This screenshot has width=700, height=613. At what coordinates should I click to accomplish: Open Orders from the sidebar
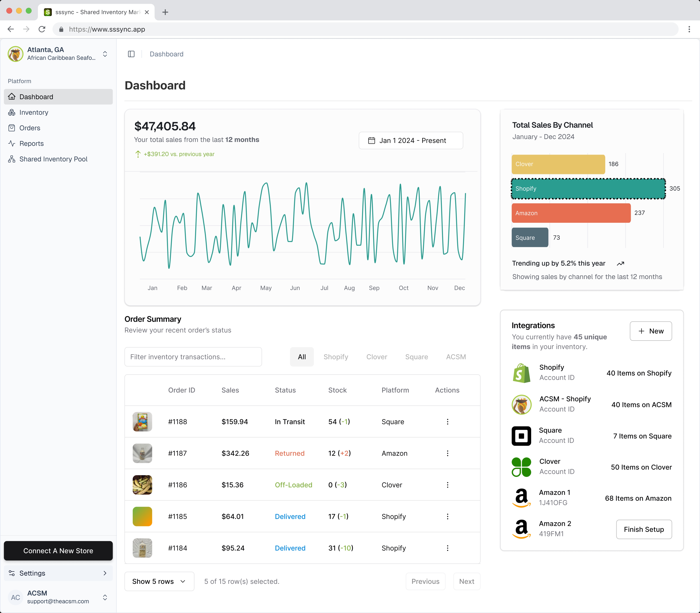coord(58,128)
